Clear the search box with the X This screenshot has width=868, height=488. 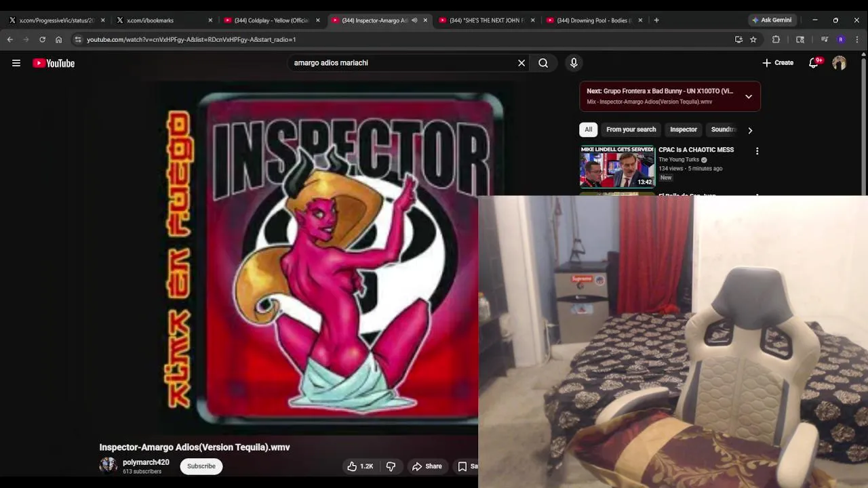[521, 63]
